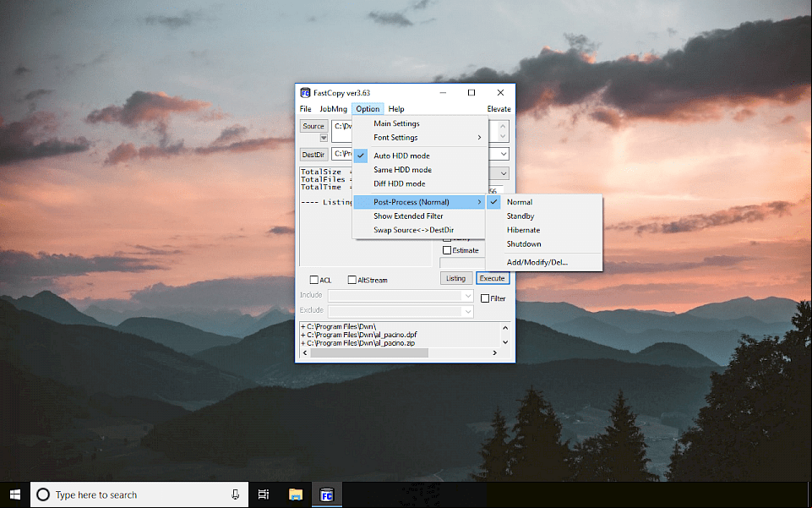Click the FastCopy title bar icon
812x508 pixels.
point(305,93)
